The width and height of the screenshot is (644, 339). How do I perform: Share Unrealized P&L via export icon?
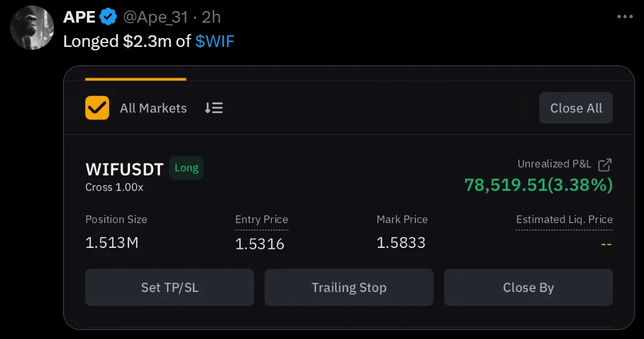605,165
